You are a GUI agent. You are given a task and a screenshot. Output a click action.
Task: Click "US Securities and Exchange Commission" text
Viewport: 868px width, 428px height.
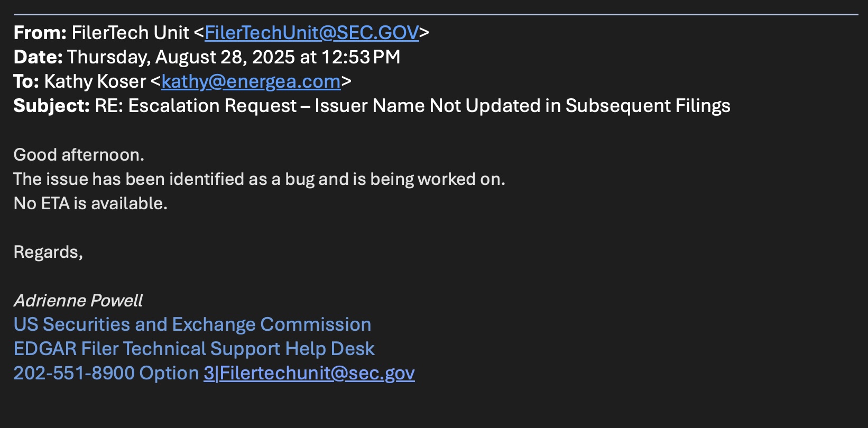coord(192,324)
